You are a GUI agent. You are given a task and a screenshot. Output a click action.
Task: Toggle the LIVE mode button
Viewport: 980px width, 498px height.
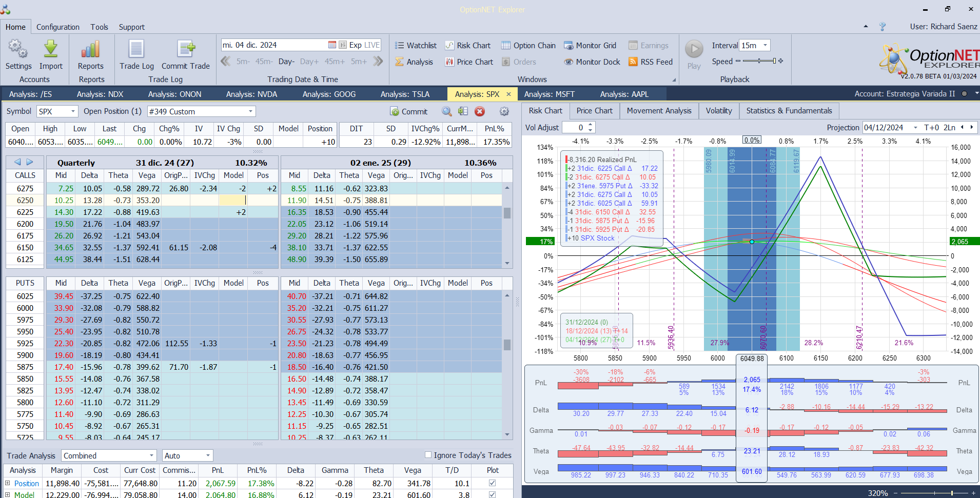click(371, 45)
